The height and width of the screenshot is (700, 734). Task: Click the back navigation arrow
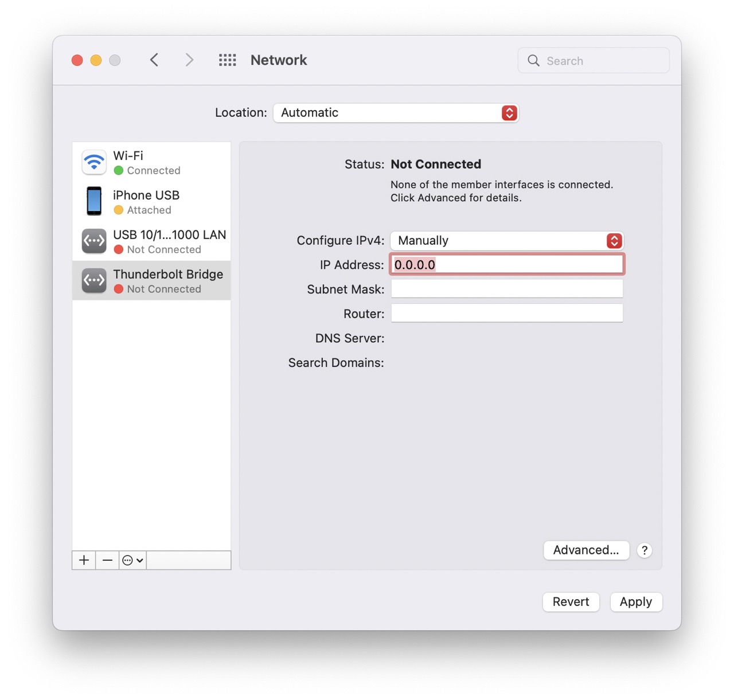click(154, 60)
